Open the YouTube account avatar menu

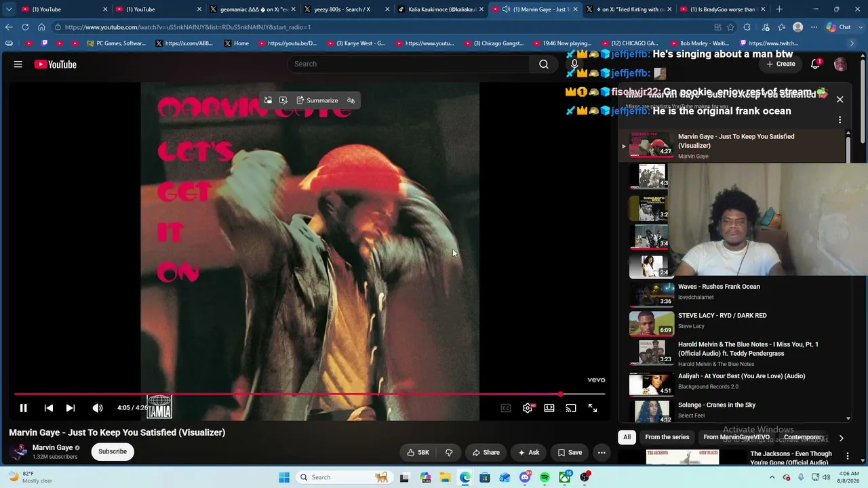pyautogui.click(x=840, y=64)
